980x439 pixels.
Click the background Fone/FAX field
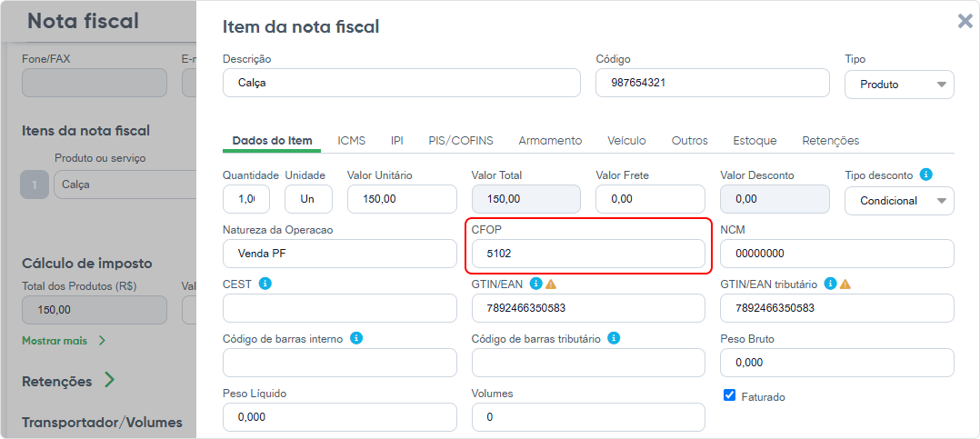click(95, 83)
